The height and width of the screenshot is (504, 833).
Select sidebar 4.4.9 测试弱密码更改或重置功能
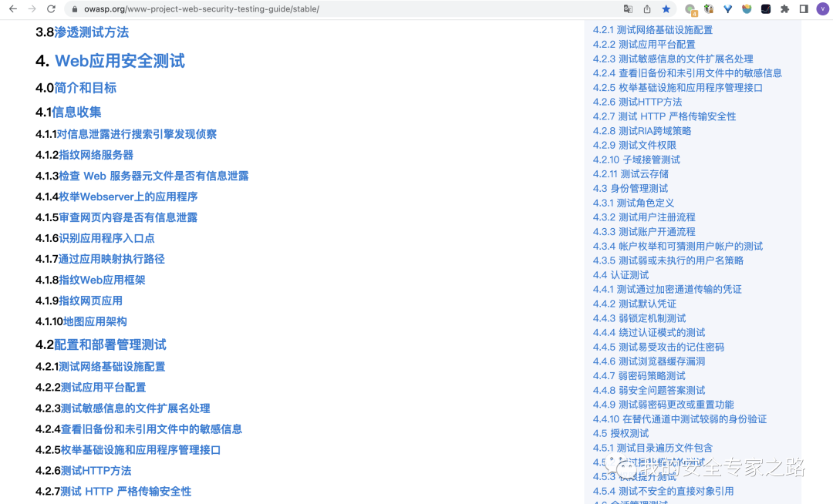[x=663, y=405]
